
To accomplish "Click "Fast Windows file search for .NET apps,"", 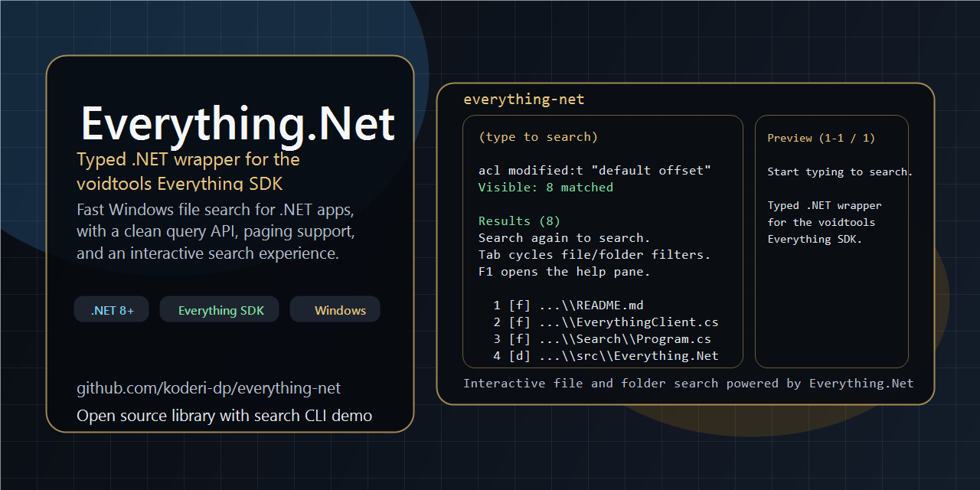I will pyautogui.click(x=215, y=210).
